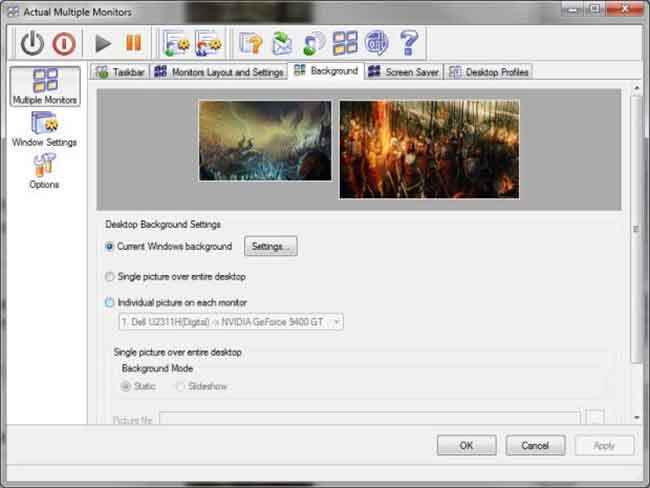Click the Apply button

(x=604, y=445)
